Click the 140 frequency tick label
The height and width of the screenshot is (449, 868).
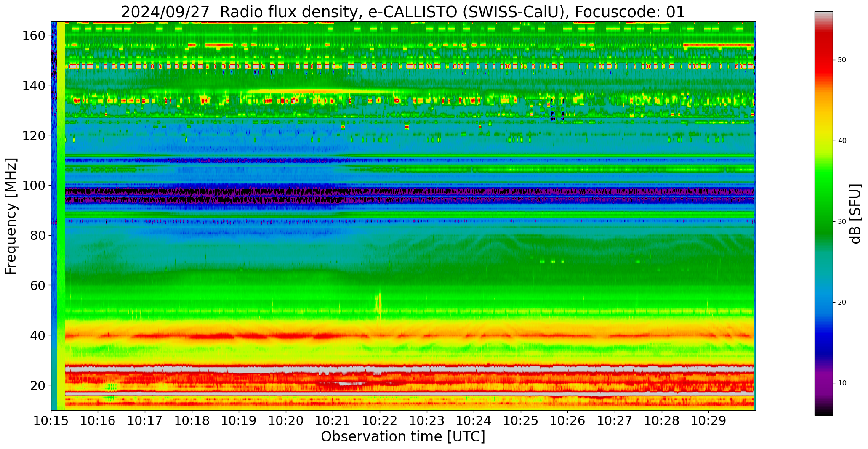[x=34, y=85]
